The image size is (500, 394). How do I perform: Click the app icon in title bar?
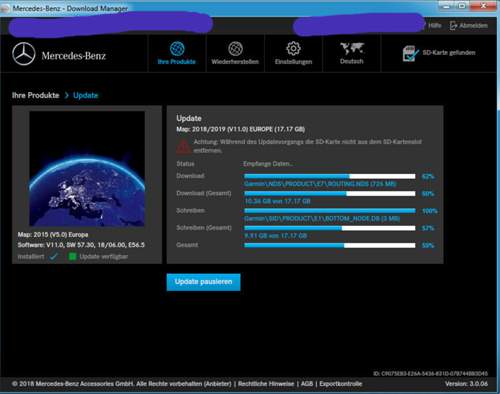[x=5, y=8]
